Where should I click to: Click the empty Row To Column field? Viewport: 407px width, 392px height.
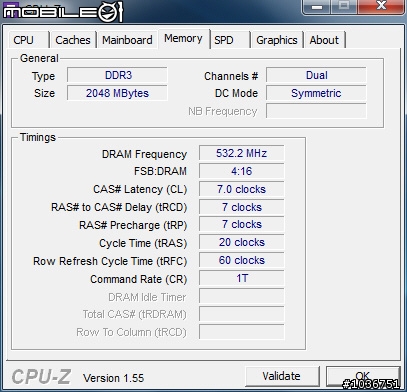coord(241,332)
